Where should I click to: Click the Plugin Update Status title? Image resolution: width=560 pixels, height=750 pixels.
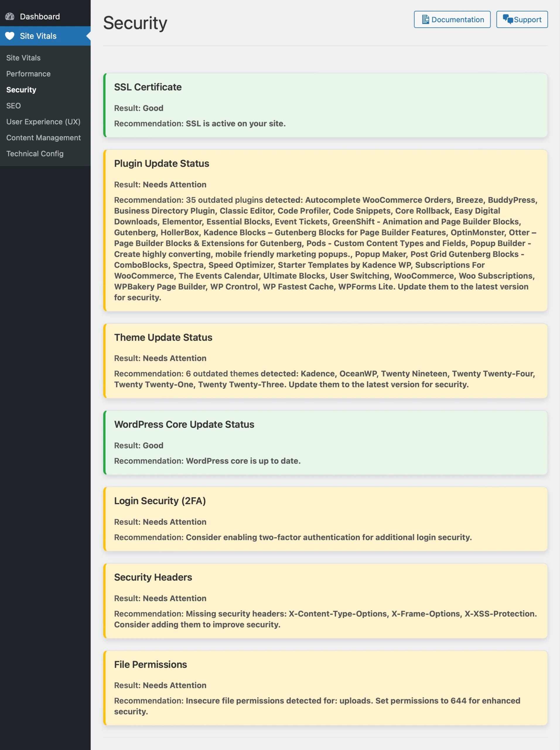(162, 163)
